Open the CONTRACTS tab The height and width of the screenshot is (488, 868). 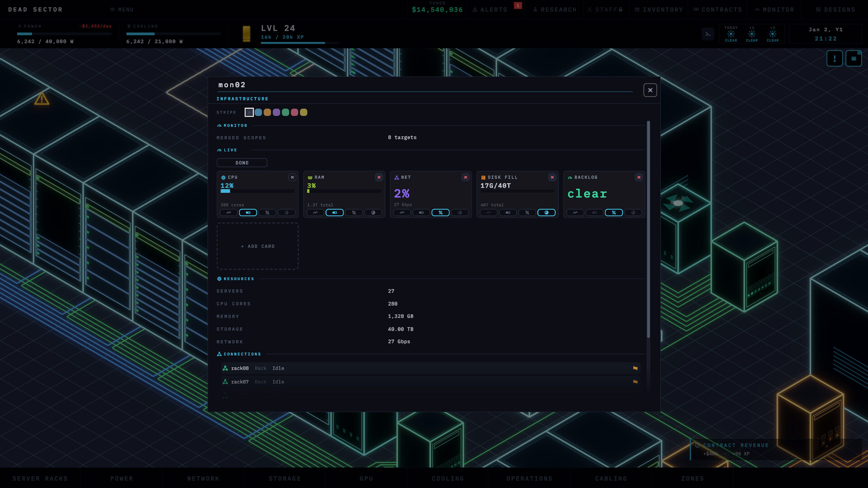(x=718, y=9)
